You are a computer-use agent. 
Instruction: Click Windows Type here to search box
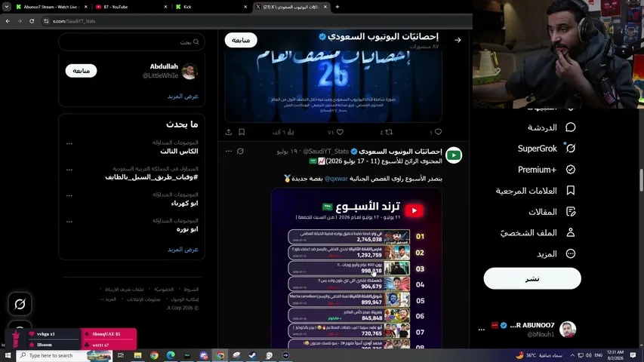63,355
